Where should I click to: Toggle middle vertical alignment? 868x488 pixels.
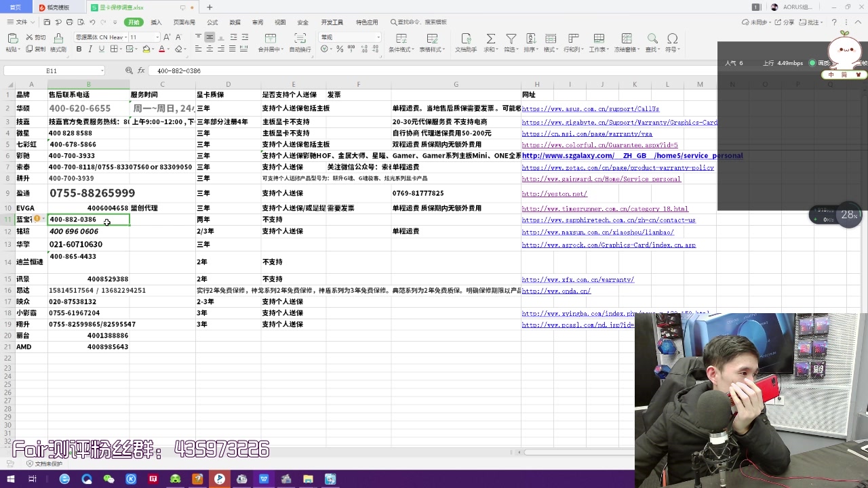pyautogui.click(x=210, y=37)
